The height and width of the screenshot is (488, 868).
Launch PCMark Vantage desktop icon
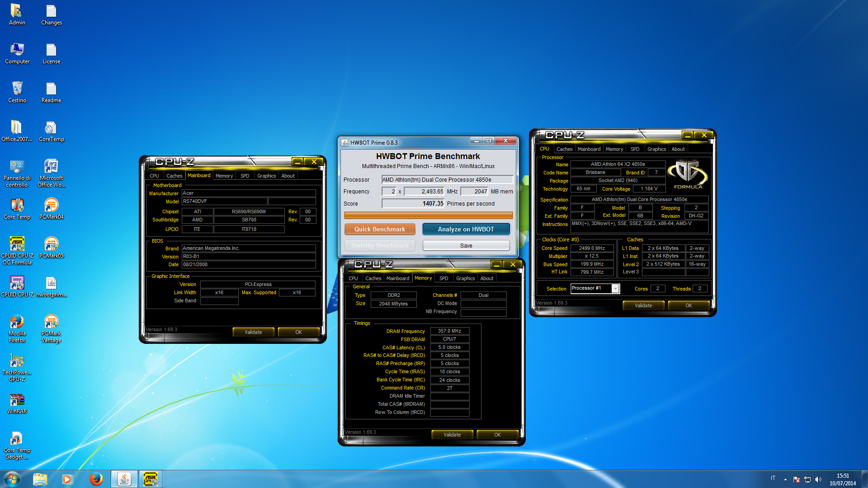tap(51, 328)
